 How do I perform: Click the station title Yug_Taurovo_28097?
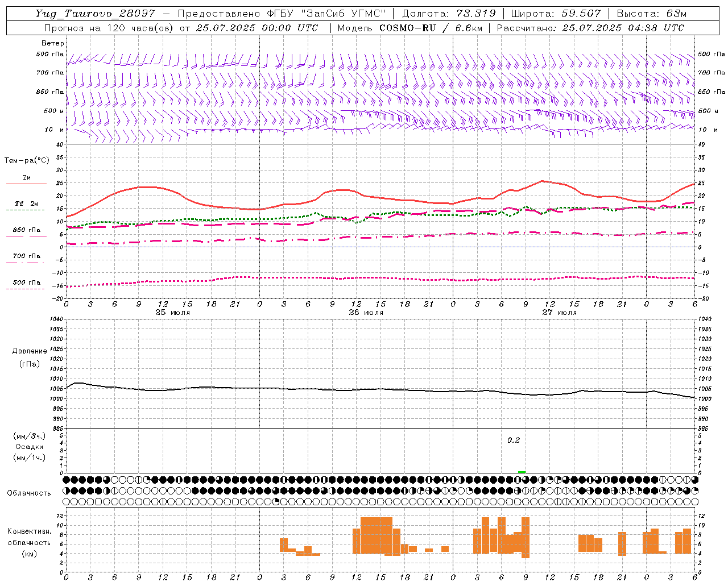click(x=96, y=14)
